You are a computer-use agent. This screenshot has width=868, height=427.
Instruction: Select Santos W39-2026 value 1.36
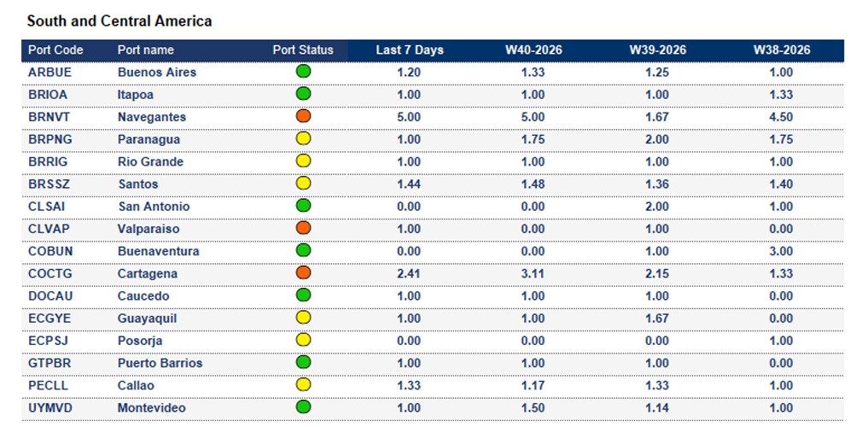658,184
